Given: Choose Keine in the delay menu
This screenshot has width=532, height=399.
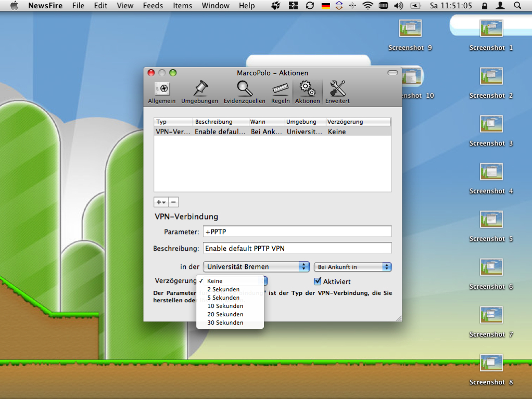Looking at the screenshot, I should point(230,281).
